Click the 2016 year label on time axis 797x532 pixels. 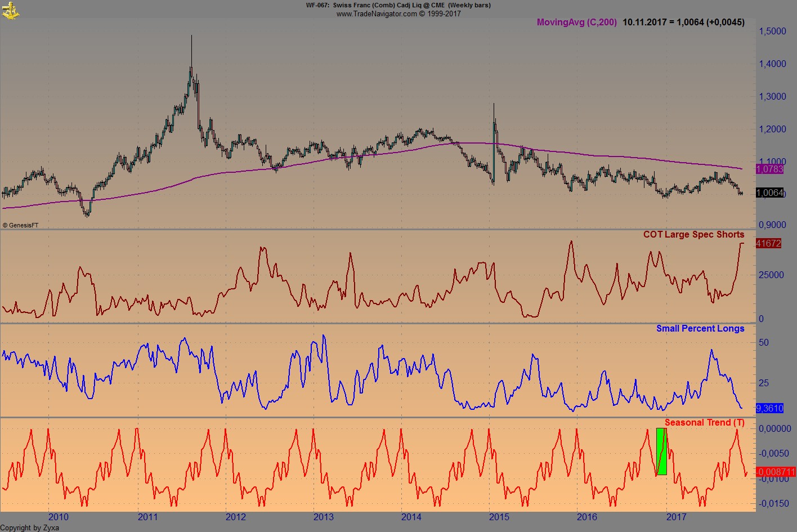(x=587, y=517)
